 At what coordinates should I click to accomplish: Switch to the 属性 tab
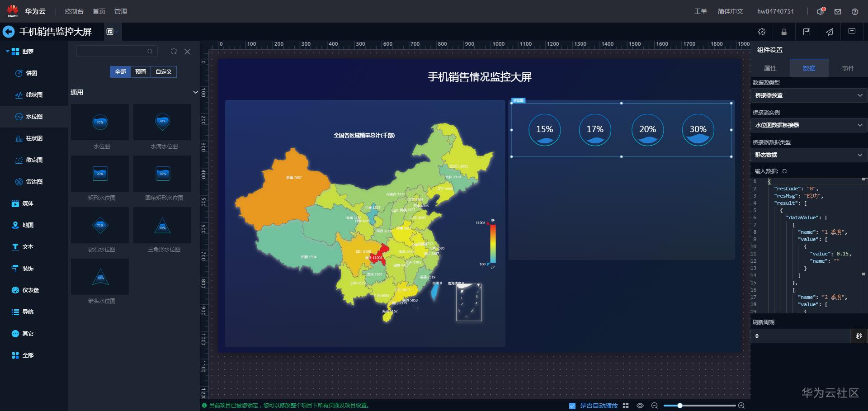[x=770, y=68]
